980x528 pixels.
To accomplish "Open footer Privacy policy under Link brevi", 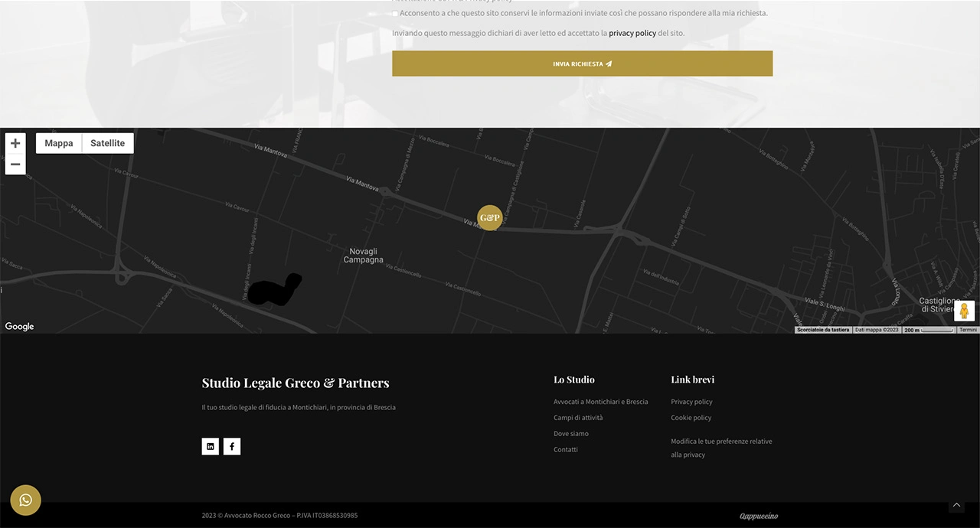I will (691, 402).
